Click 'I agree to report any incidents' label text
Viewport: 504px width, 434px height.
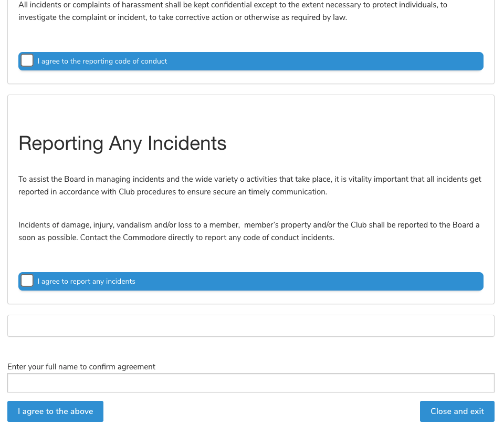[87, 282]
